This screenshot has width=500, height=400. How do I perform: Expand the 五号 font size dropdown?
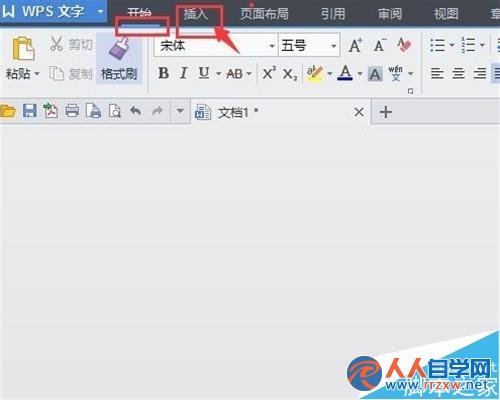[x=333, y=46]
